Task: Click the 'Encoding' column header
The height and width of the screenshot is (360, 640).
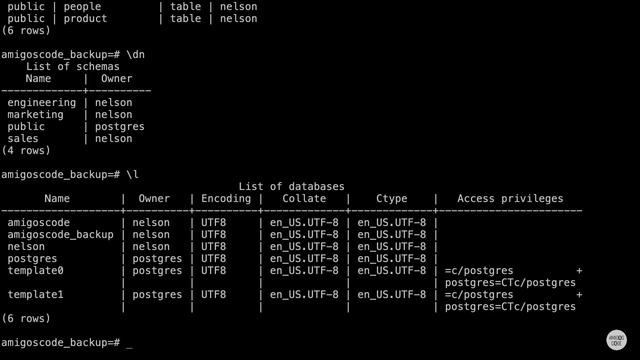Action: (x=226, y=199)
